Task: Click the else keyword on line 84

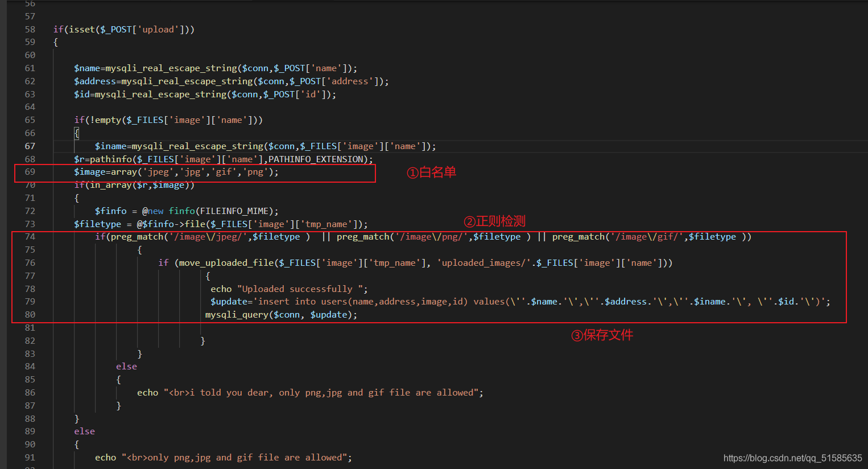Action: pyautogui.click(x=126, y=367)
